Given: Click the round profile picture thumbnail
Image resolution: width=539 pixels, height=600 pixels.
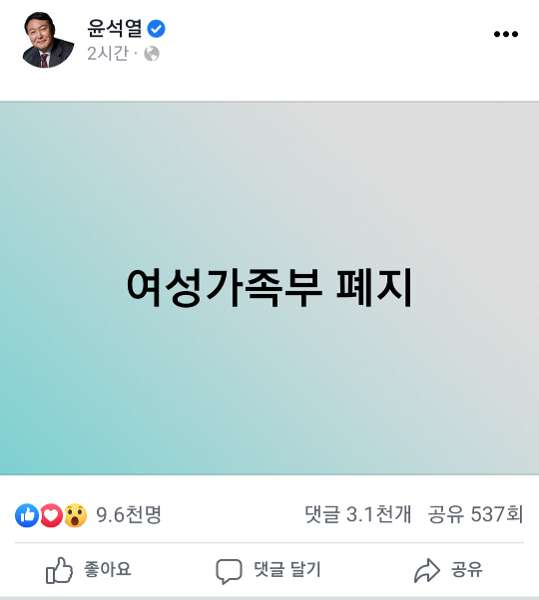Looking at the screenshot, I should [48, 40].
